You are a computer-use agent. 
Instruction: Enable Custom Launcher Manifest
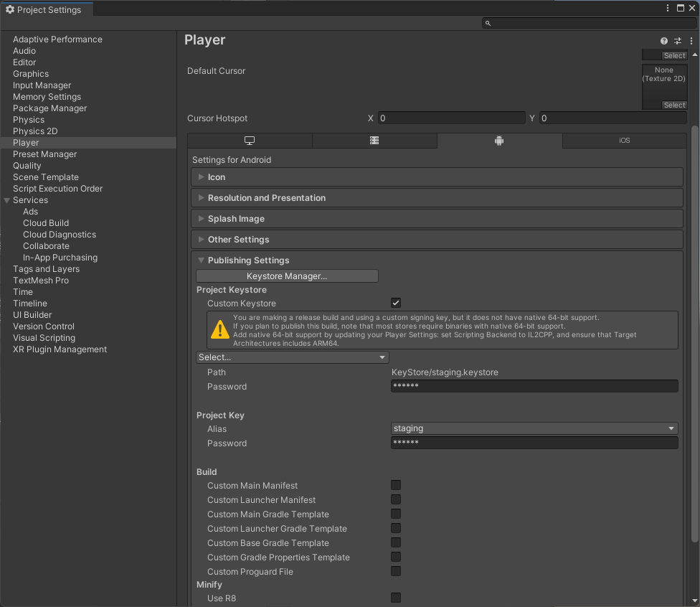395,500
